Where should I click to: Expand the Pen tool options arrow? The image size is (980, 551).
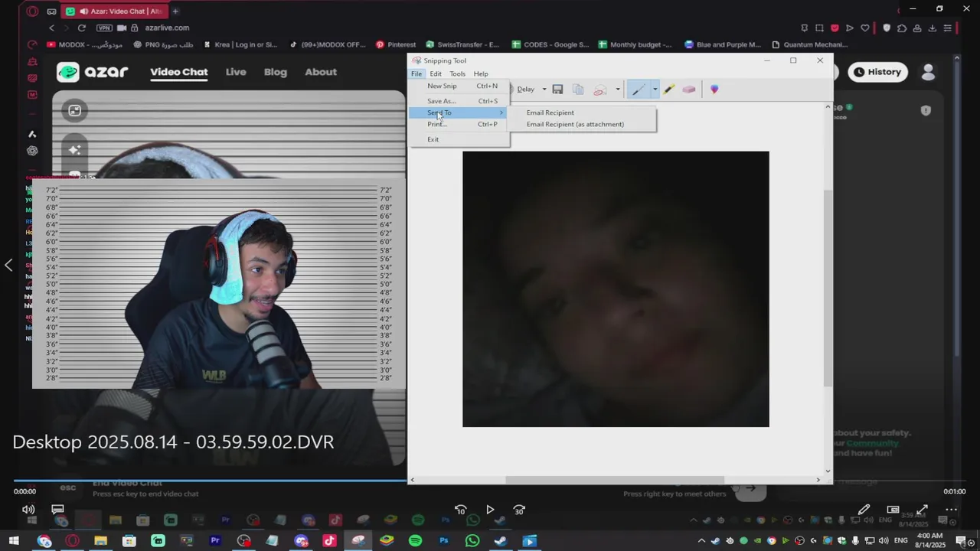point(655,90)
